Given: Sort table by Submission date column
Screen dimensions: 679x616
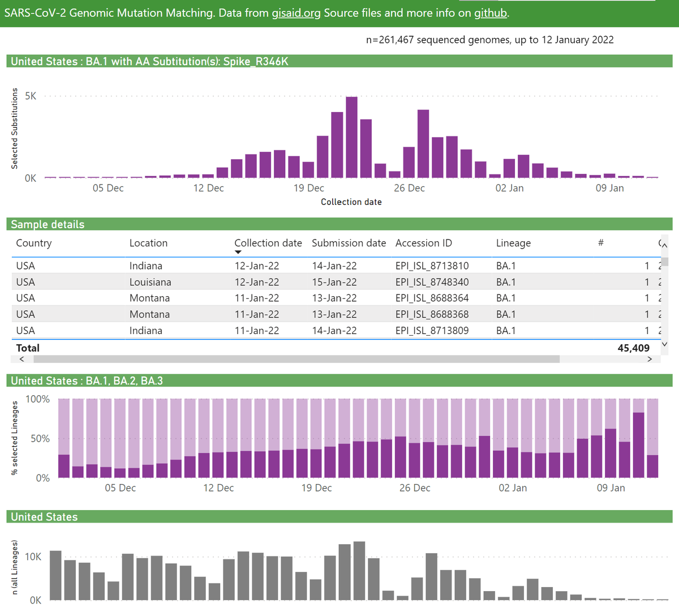Looking at the screenshot, I should tap(349, 243).
